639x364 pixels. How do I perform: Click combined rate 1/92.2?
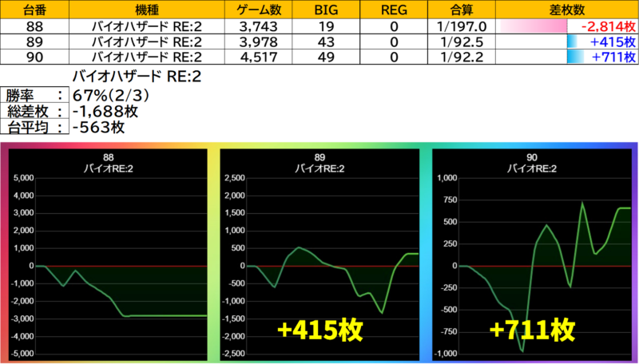click(x=462, y=57)
